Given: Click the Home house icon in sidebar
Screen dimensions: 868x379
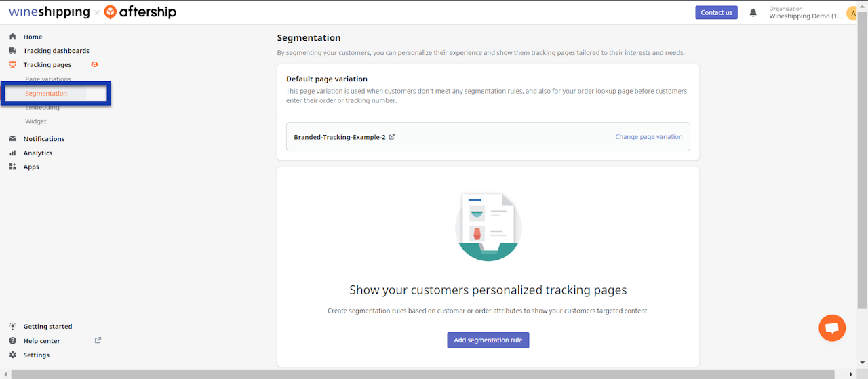Looking at the screenshot, I should (x=12, y=37).
